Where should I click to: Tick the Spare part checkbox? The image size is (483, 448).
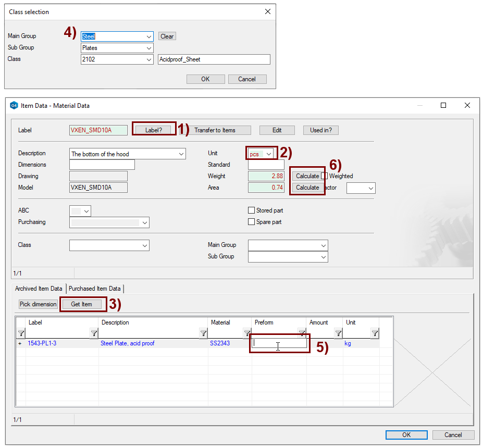coord(252,222)
